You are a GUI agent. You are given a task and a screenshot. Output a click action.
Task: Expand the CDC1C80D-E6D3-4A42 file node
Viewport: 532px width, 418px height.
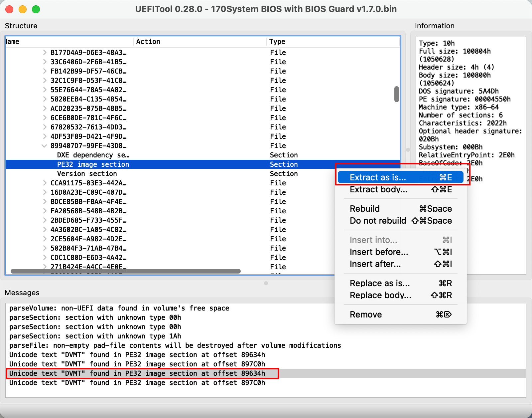point(45,258)
